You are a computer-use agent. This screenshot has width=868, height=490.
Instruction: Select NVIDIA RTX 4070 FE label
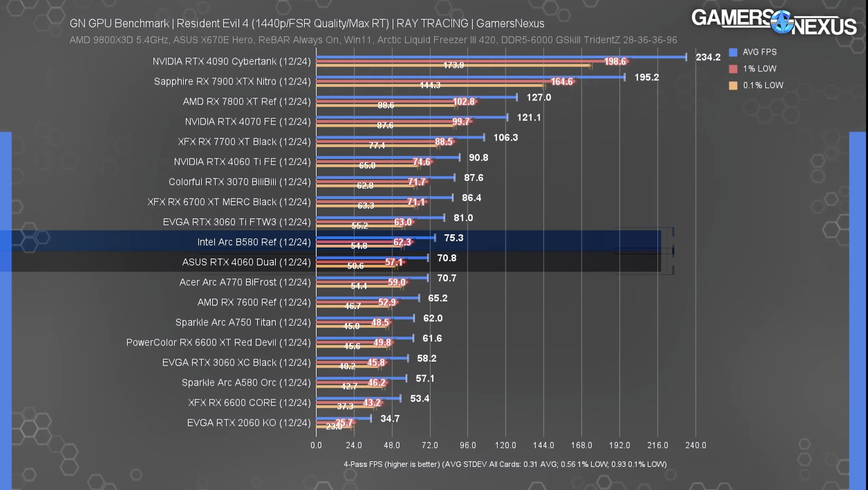[x=248, y=122]
